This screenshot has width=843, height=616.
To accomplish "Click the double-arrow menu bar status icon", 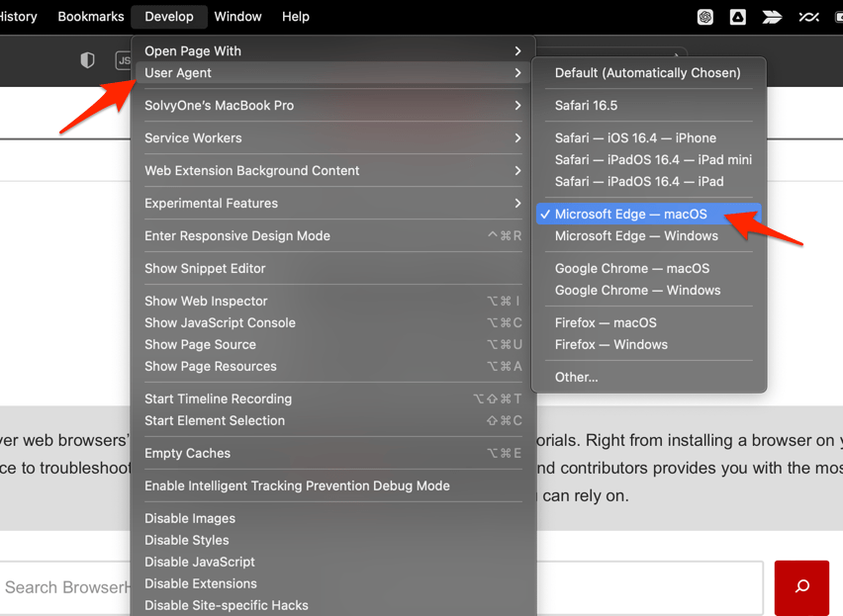I will [772, 17].
